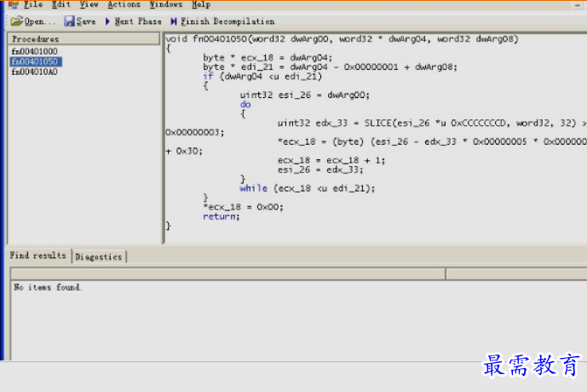Image resolution: width=587 pixels, height=392 pixels.
Task: Click line 'byte * ecx_18 = dwArg04;'
Action: (268, 58)
